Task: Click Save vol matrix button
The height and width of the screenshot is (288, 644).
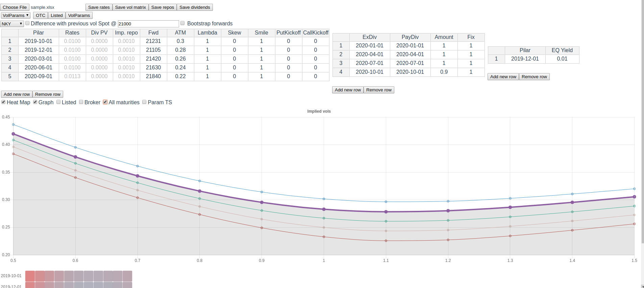Action: click(130, 7)
